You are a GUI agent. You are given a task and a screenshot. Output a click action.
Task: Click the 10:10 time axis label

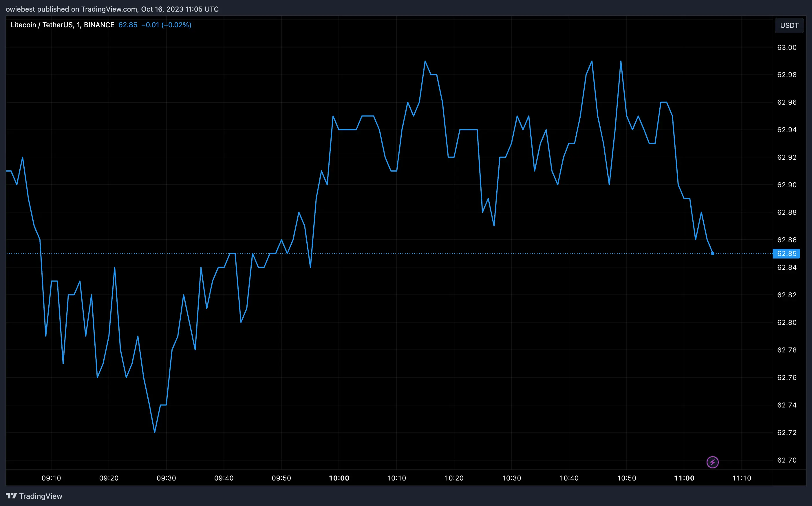(x=396, y=478)
